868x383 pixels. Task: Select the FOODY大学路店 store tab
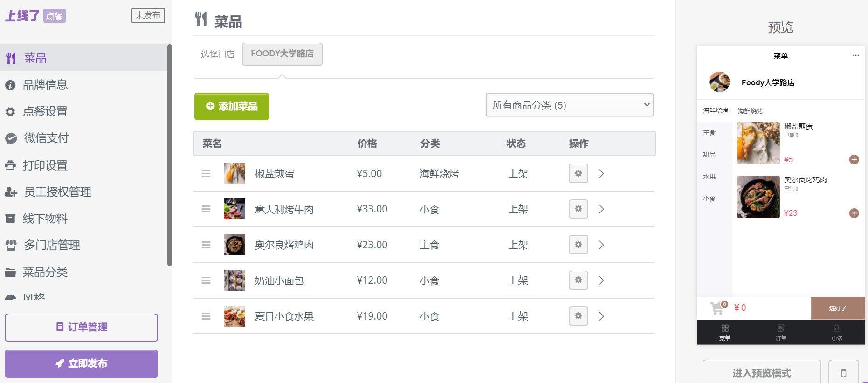282,54
